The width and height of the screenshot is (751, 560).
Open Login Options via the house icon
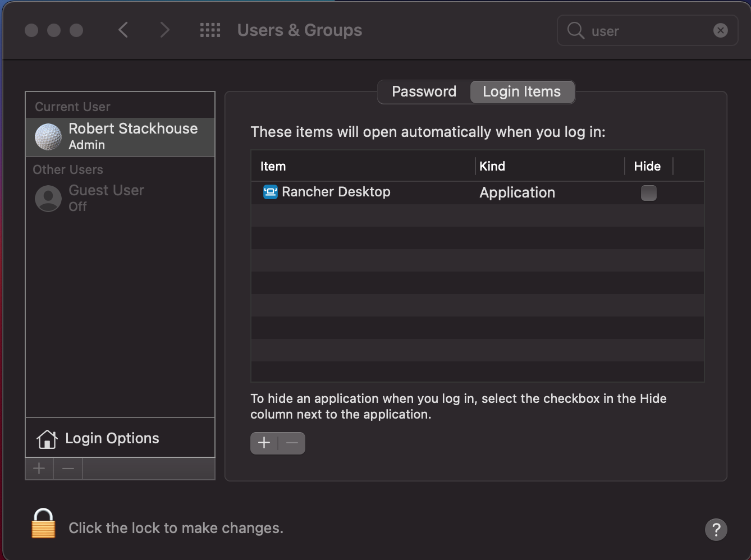(47, 438)
